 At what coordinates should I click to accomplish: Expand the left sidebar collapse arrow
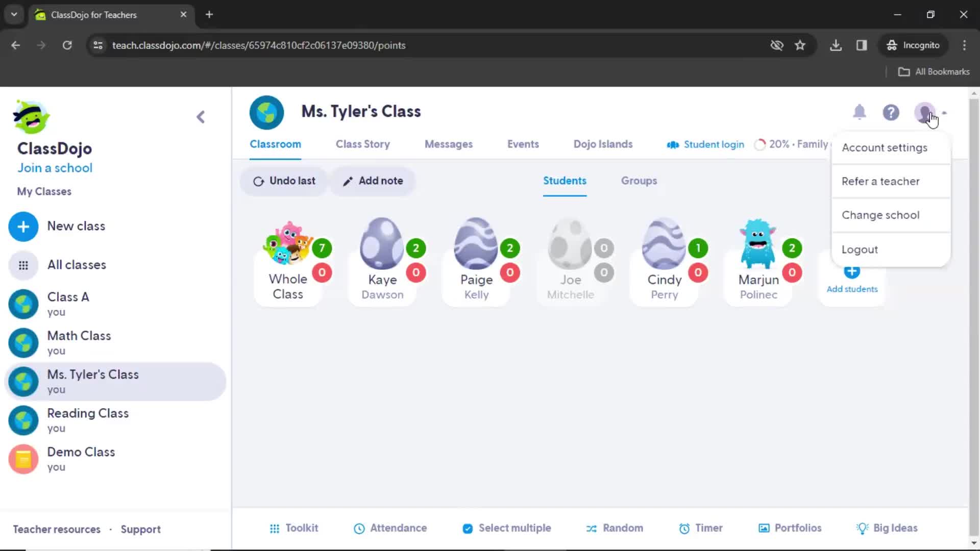pos(201,116)
